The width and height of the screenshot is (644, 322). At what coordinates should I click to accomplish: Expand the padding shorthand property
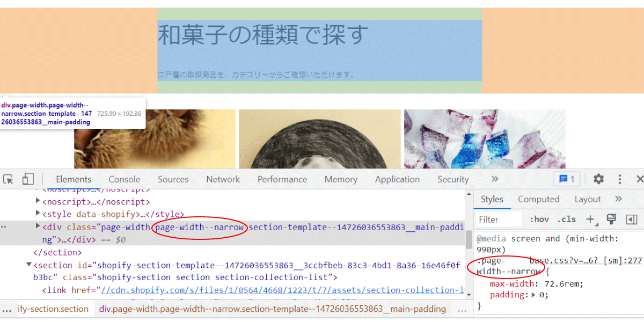pos(534,295)
